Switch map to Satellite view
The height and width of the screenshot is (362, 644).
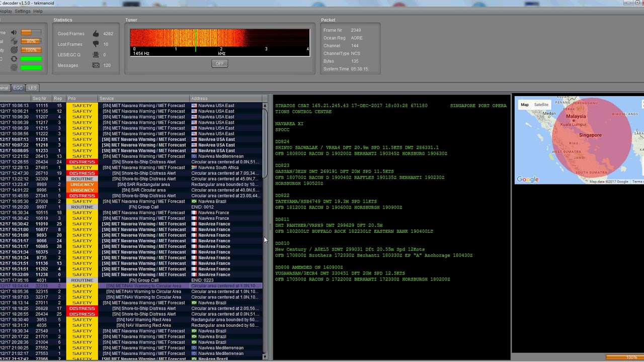541,105
